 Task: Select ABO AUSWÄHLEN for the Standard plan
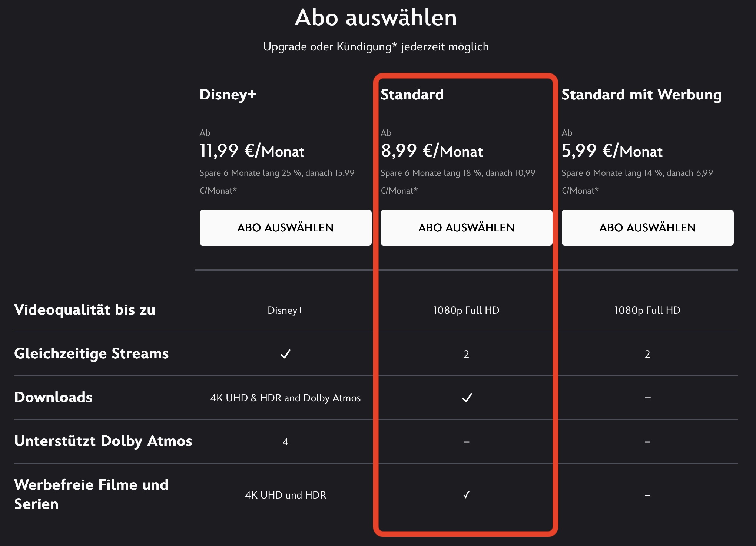pyautogui.click(x=466, y=227)
